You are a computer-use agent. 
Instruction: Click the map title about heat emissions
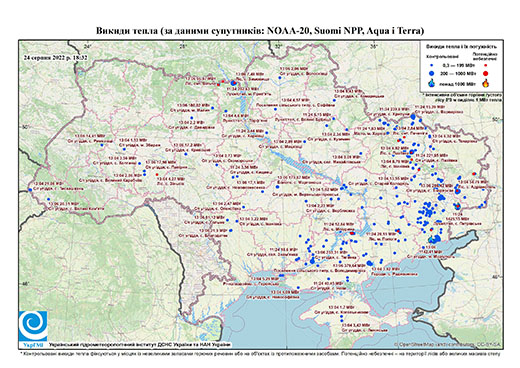click(x=260, y=31)
